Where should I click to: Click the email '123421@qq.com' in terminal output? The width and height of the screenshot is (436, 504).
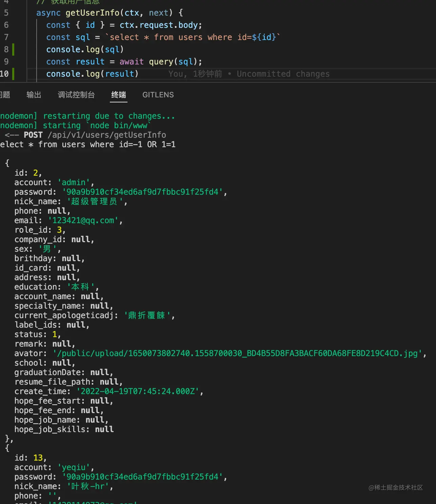tap(82, 220)
